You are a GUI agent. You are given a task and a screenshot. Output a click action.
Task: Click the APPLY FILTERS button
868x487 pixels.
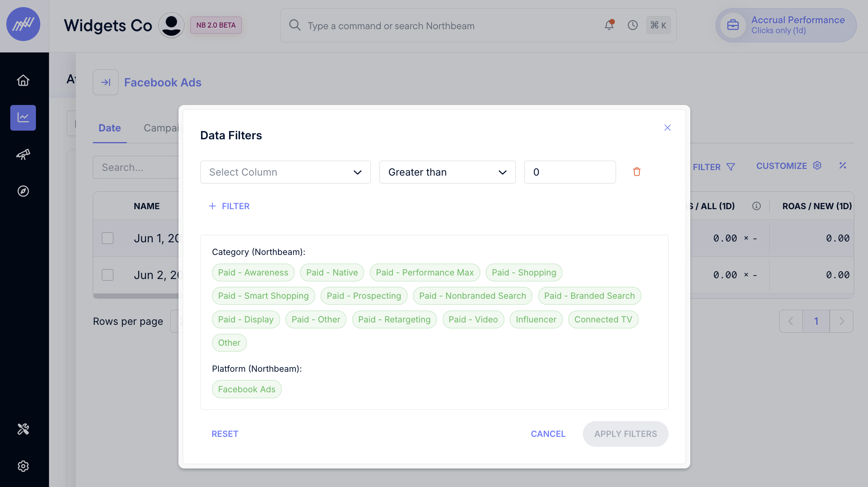[x=626, y=434]
